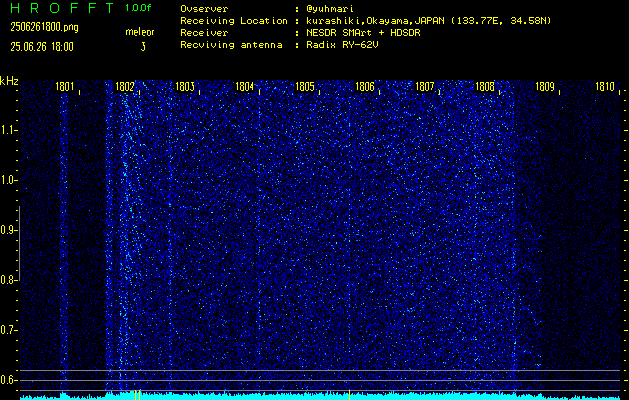
Task: Click the 'Recviving antenna' field label
Action: pos(231,45)
